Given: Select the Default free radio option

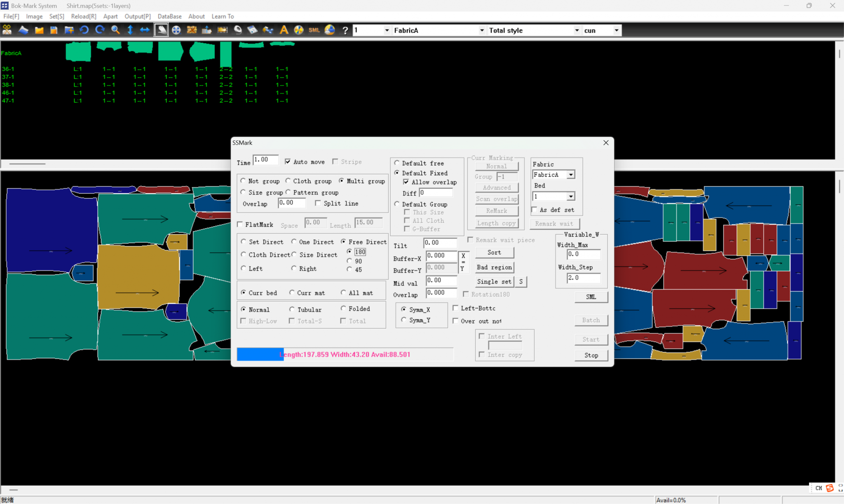Looking at the screenshot, I should [x=397, y=163].
